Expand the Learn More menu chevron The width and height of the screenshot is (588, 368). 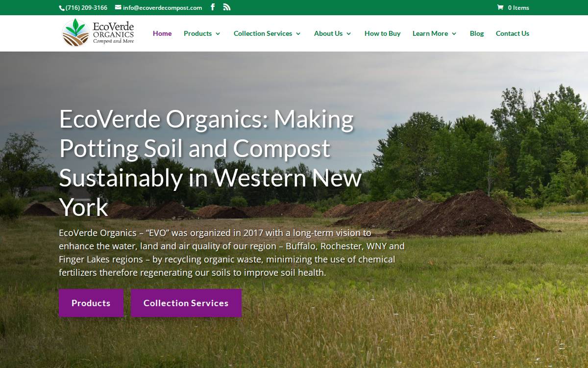[454, 34]
